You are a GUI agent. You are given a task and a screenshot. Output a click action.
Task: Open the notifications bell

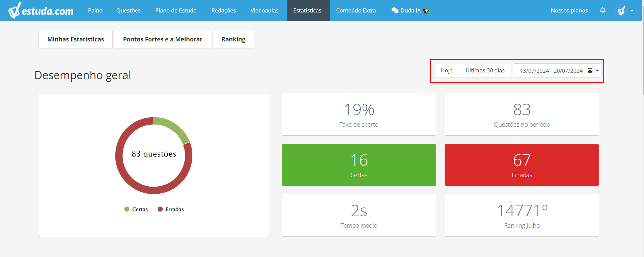tap(603, 10)
